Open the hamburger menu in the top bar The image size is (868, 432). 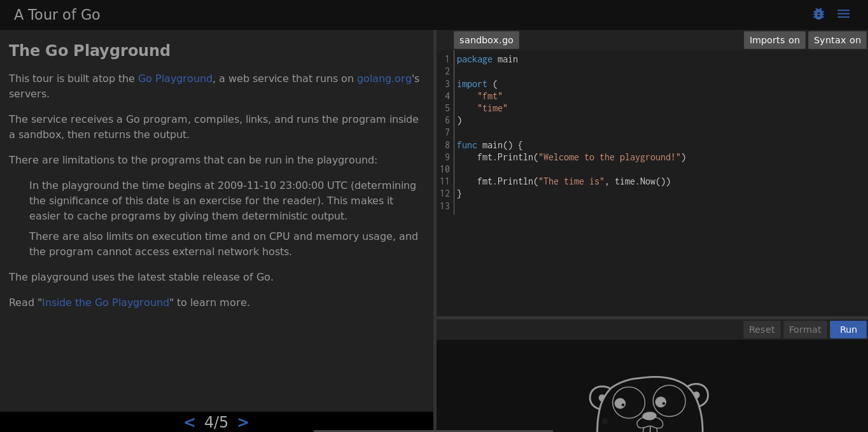843,13
